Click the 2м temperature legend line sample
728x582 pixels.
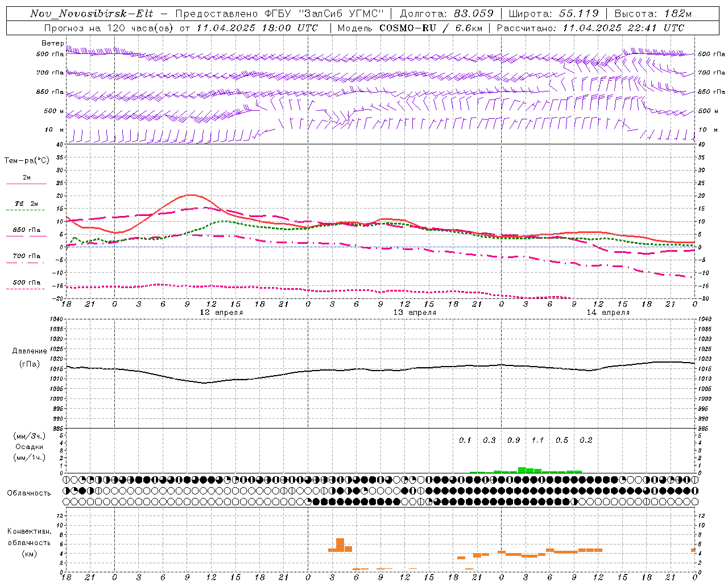(26, 184)
